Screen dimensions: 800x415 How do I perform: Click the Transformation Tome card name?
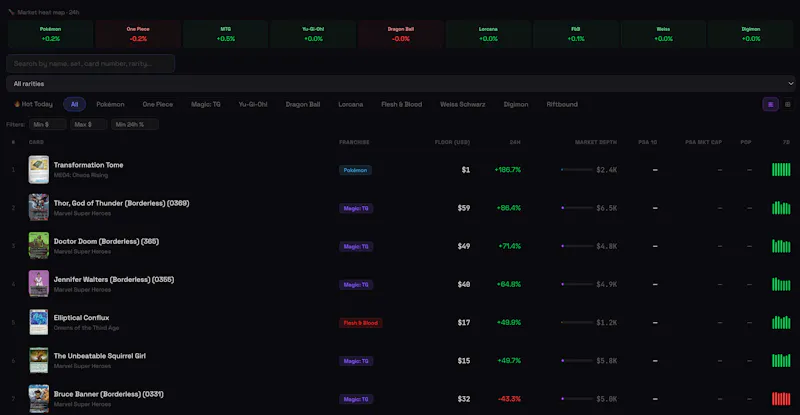[x=88, y=165]
